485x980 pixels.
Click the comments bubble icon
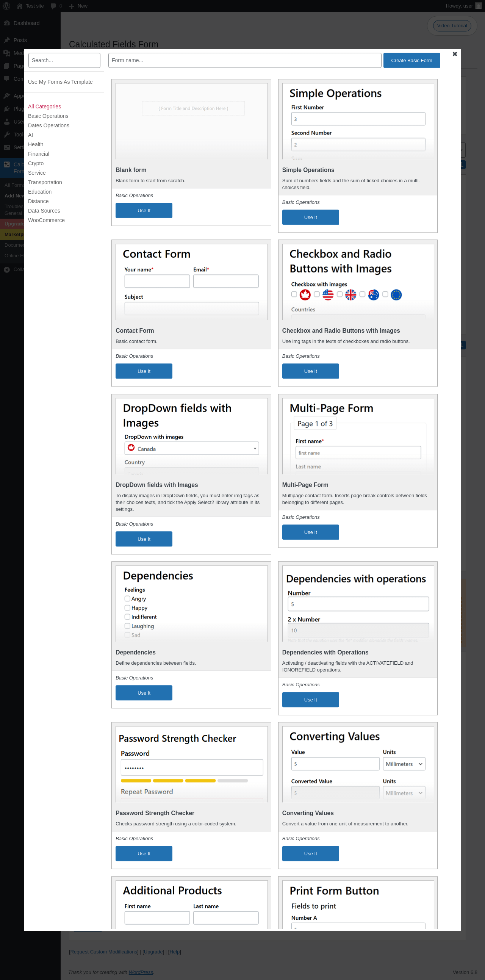coord(53,6)
